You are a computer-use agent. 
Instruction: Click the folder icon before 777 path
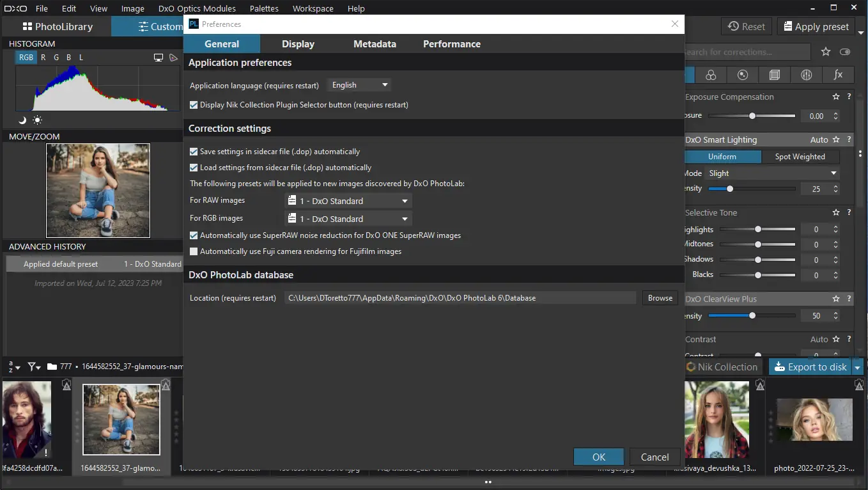[x=52, y=367]
